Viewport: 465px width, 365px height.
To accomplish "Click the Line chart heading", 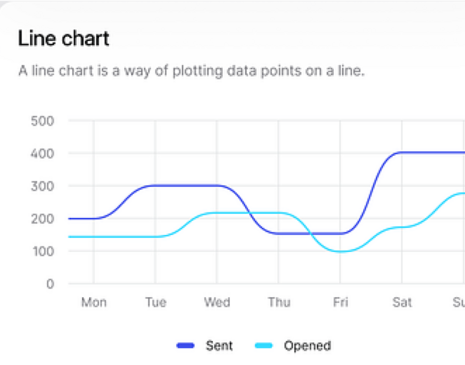I will pyautogui.click(x=63, y=38).
